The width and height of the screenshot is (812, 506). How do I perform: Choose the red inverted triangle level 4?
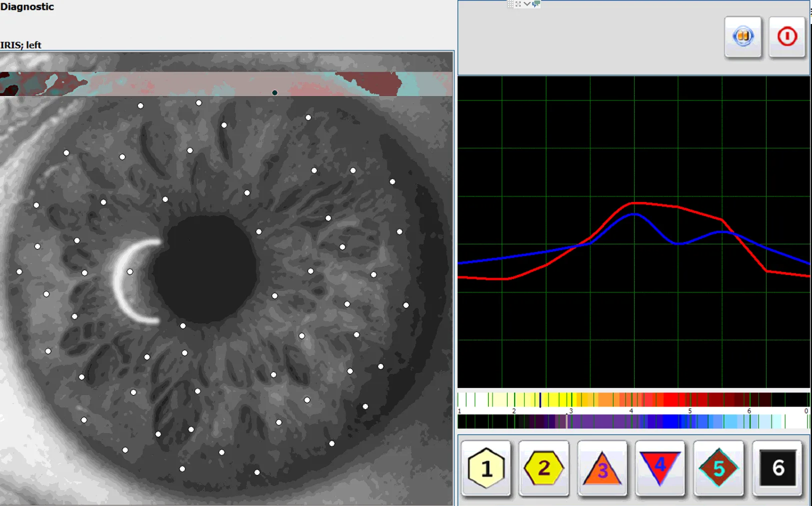[x=660, y=467]
